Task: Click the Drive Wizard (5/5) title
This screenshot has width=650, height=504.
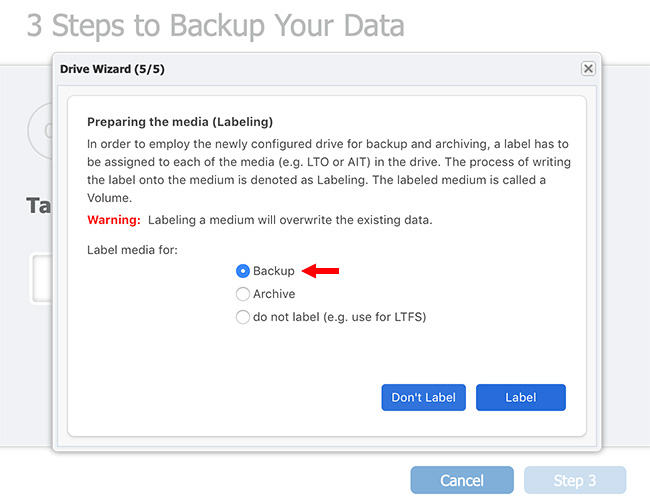Action: [x=112, y=69]
